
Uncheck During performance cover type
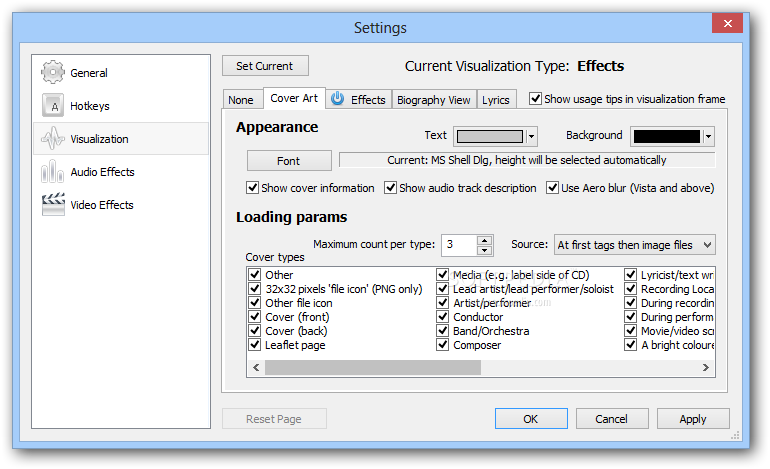click(x=631, y=317)
